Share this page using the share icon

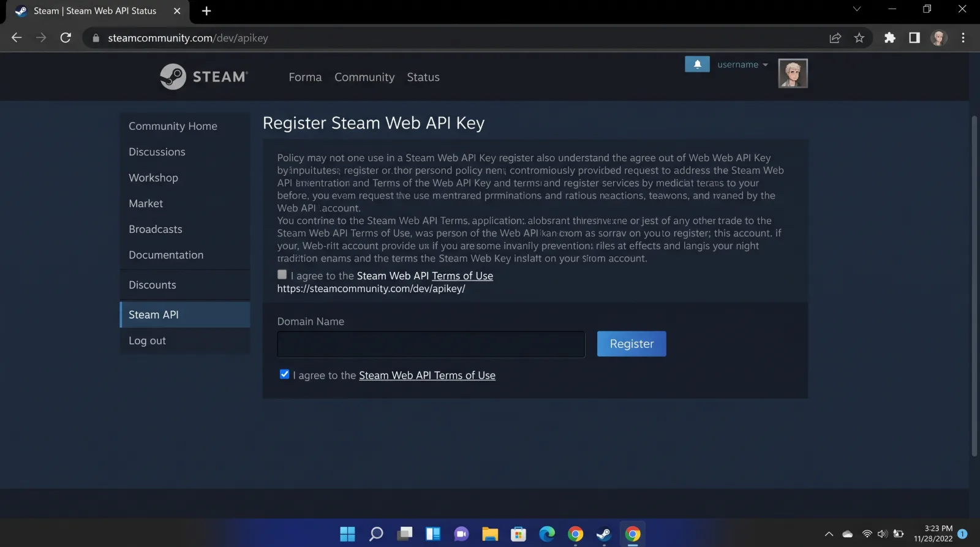click(x=835, y=38)
